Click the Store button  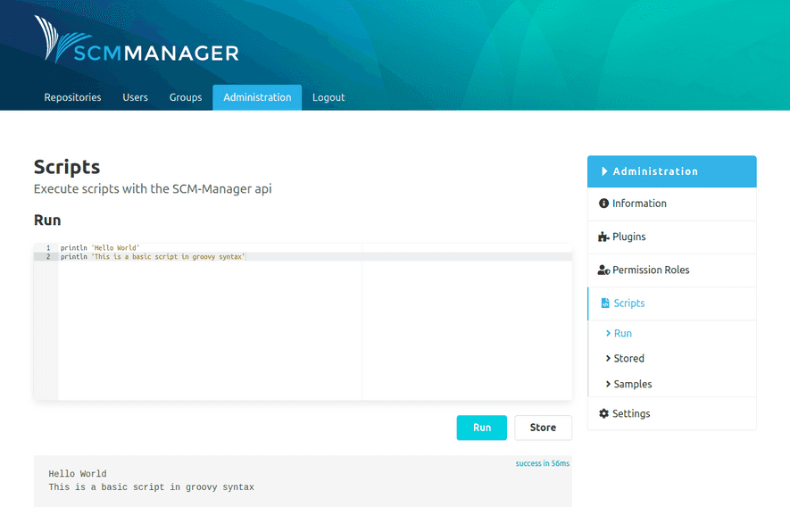[543, 428]
